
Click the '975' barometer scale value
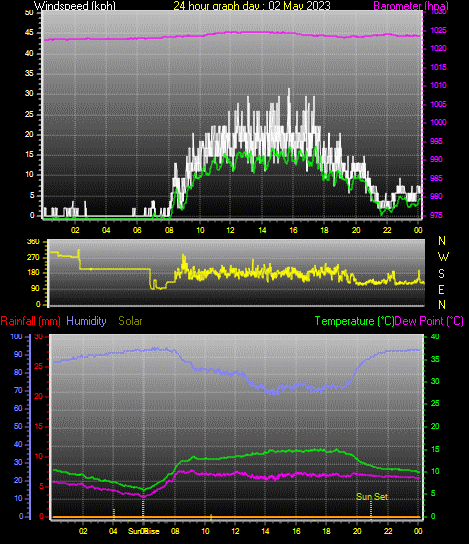[436, 215]
